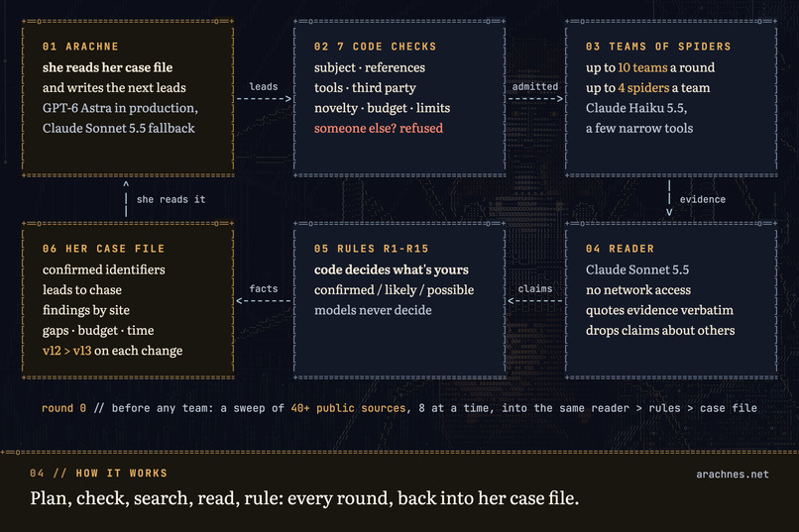Click the '05 RULES R1-R15' heading

371,249
